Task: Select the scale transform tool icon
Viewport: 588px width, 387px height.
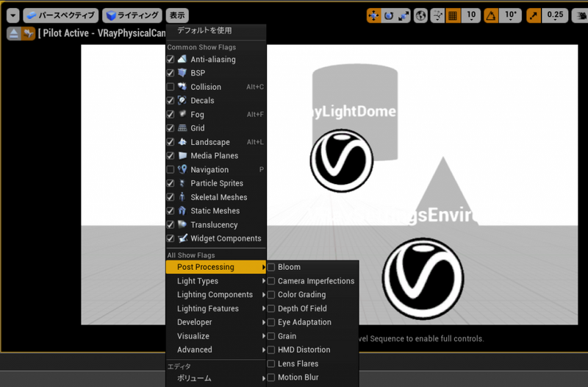Action: pos(404,15)
